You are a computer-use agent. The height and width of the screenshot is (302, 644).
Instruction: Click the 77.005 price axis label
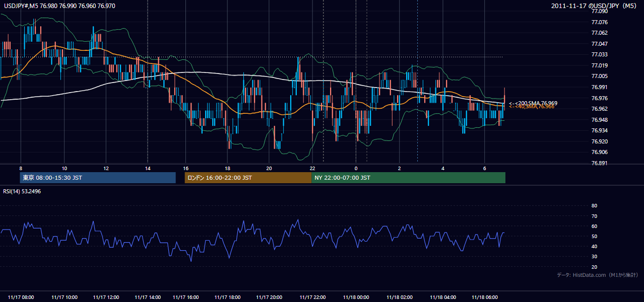click(600, 76)
